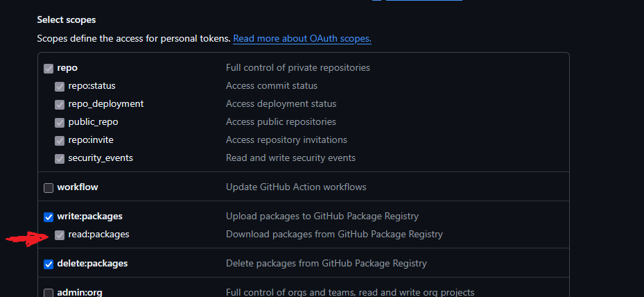The height and width of the screenshot is (297, 644).
Task: Click the bold write:packages label text
Action: pos(89,217)
